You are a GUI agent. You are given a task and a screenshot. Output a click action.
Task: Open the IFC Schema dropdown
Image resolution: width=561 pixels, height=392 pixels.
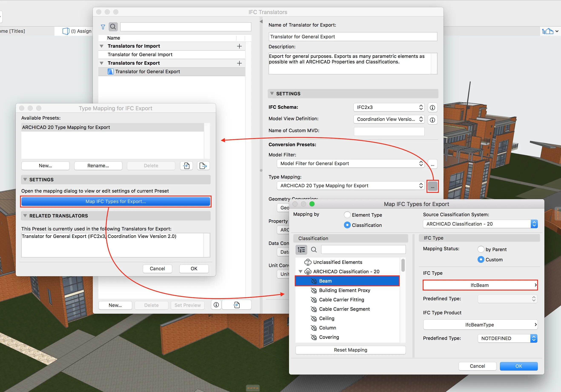tap(389, 107)
